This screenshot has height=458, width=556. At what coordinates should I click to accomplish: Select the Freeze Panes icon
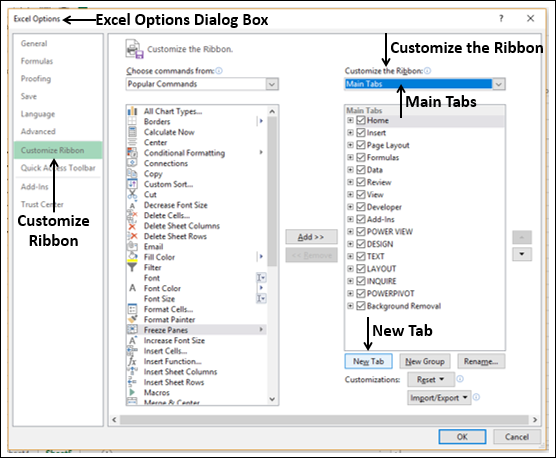[132, 330]
